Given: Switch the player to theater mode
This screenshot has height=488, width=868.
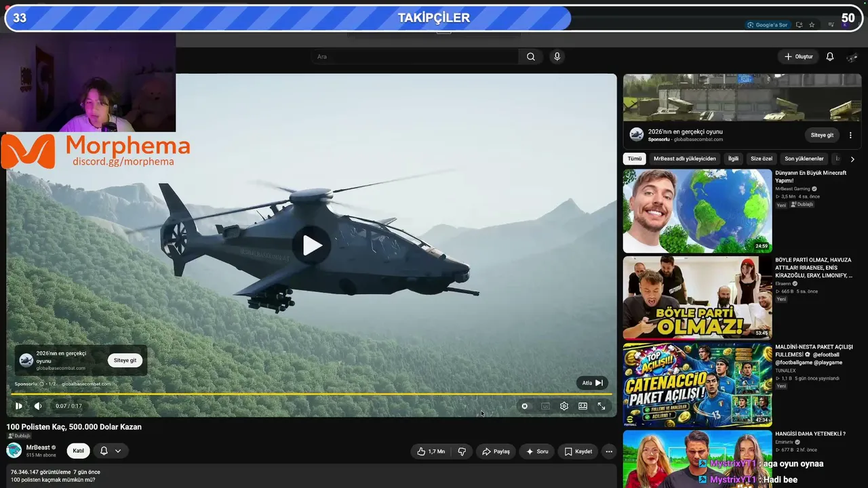Looking at the screenshot, I should 583,406.
